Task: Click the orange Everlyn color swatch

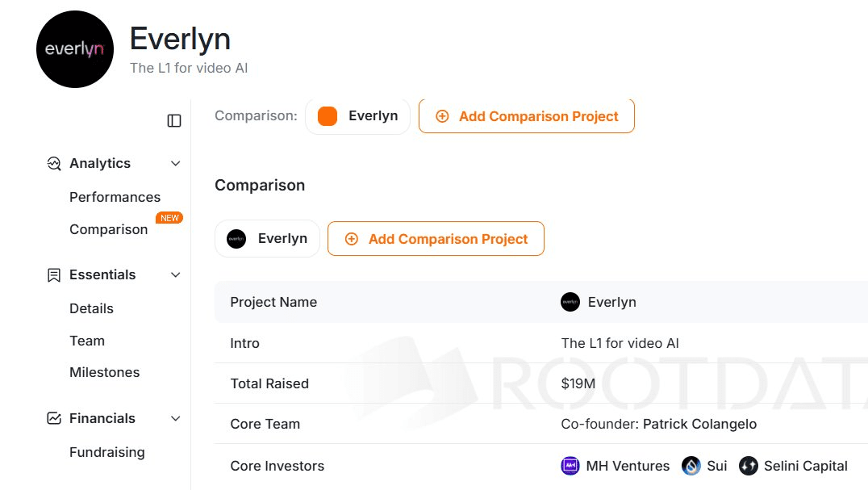Action: [x=328, y=115]
